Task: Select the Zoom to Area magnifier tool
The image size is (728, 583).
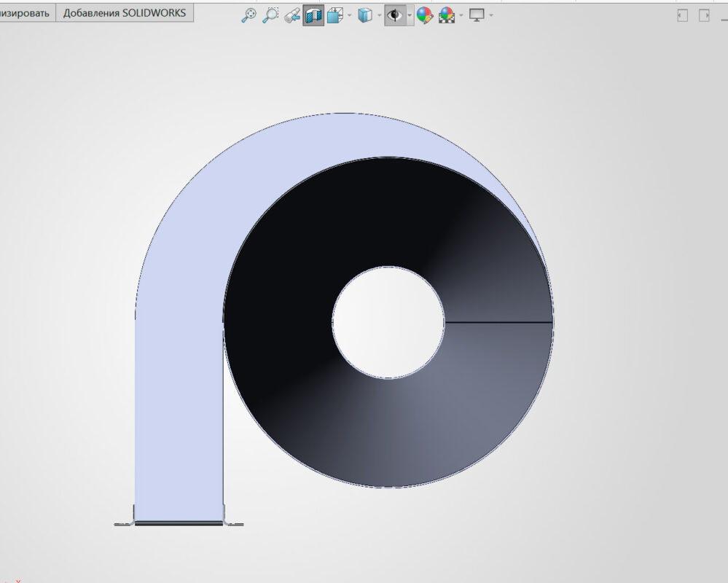Action: coord(270,15)
